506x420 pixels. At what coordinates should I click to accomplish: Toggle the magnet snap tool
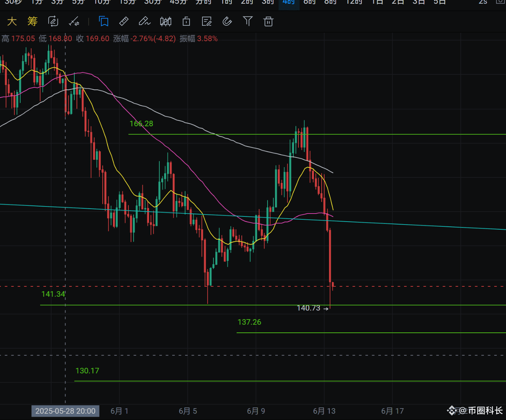[227, 21]
